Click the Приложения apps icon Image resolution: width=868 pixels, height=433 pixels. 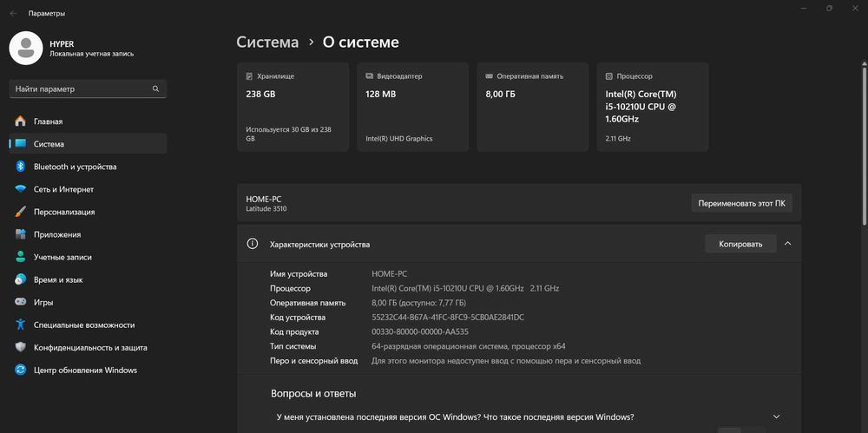tap(21, 234)
